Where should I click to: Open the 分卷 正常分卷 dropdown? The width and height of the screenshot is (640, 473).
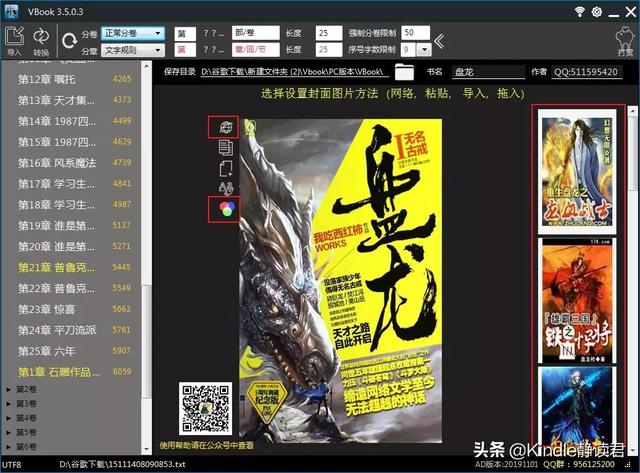pyautogui.click(x=133, y=33)
